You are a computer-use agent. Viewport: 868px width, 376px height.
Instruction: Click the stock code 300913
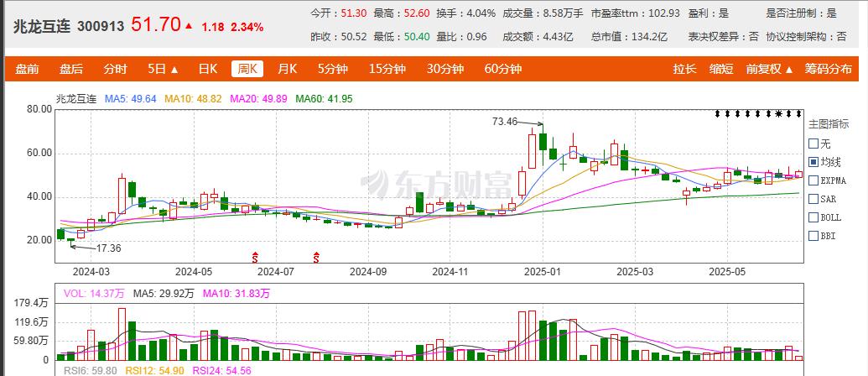point(100,26)
